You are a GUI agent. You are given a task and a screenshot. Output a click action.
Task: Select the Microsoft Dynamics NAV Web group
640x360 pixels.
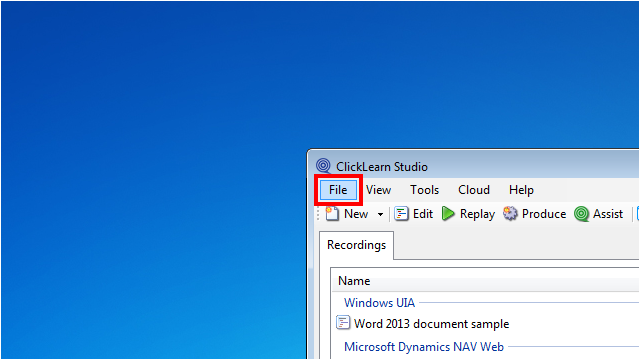pyautogui.click(x=424, y=347)
